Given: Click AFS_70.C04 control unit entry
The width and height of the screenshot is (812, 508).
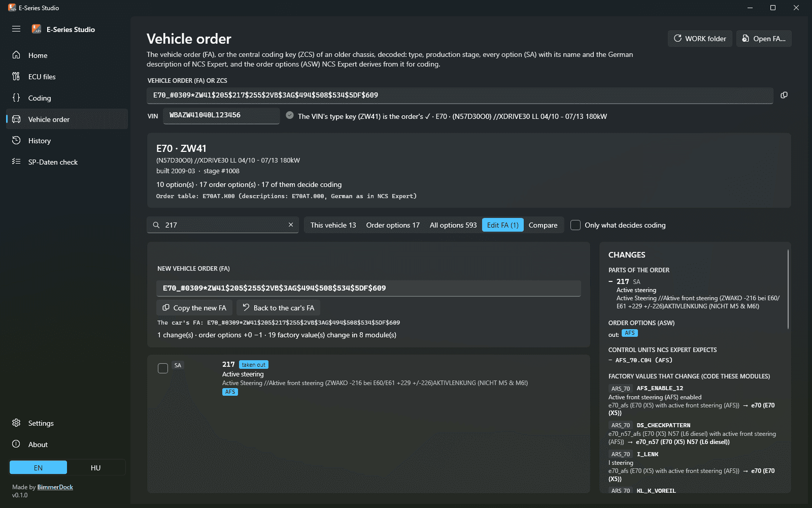Looking at the screenshot, I should 644,360.
